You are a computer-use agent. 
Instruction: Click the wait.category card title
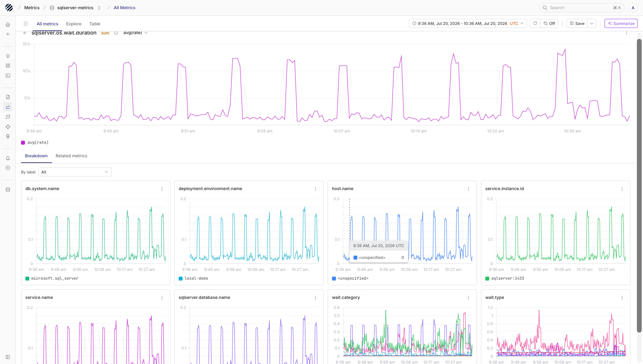pos(346,298)
